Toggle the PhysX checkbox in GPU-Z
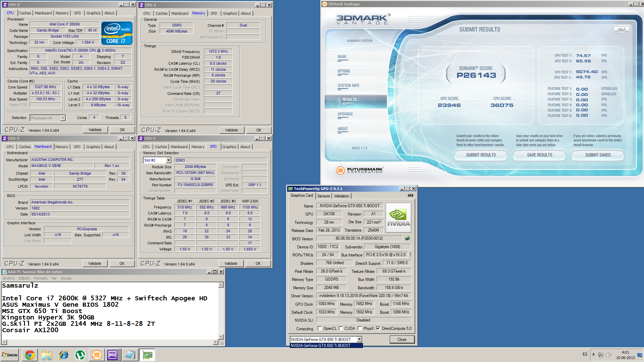The height and width of the screenshot is (362, 644). [x=360, y=328]
